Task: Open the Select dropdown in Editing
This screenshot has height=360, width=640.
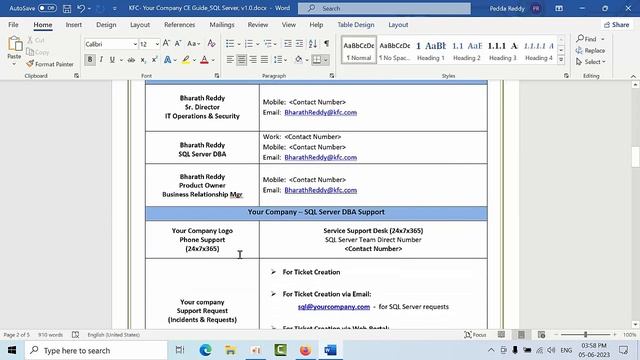Action: click(591, 62)
